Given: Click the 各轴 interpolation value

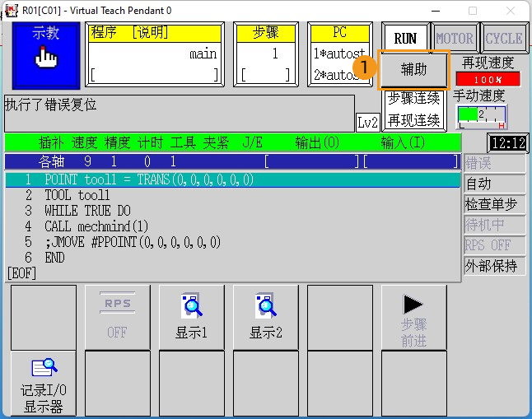Looking at the screenshot, I should pyautogui.click(x=51, y=161).
